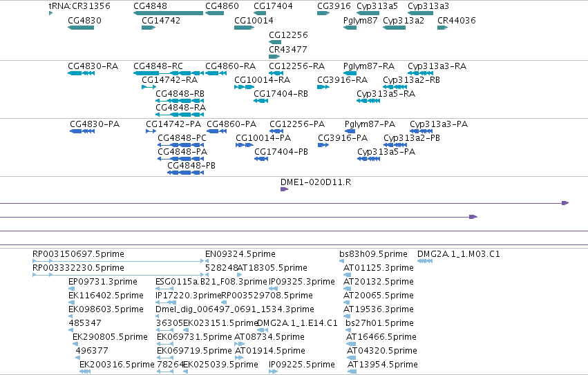Viewport: 588px width, 375px height.
Task: Click the AT08734.5prime EST
Action: 239,344
